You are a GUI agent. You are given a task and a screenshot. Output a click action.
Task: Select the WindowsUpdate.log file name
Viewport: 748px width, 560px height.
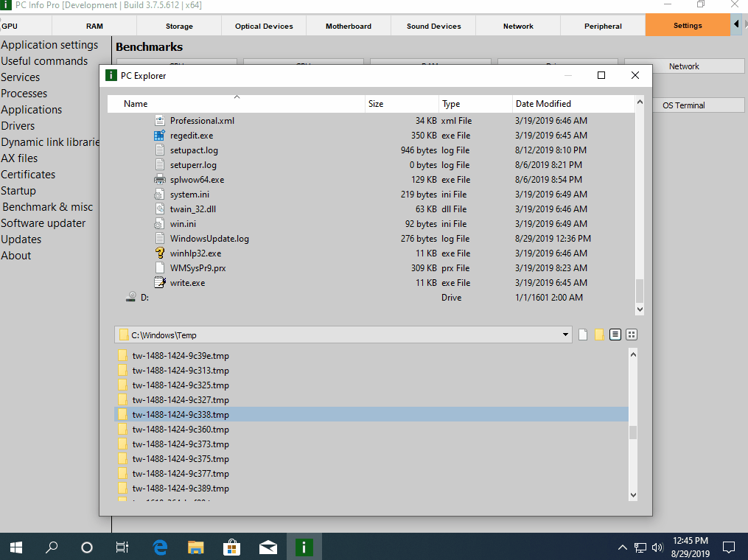pos(209,239)
